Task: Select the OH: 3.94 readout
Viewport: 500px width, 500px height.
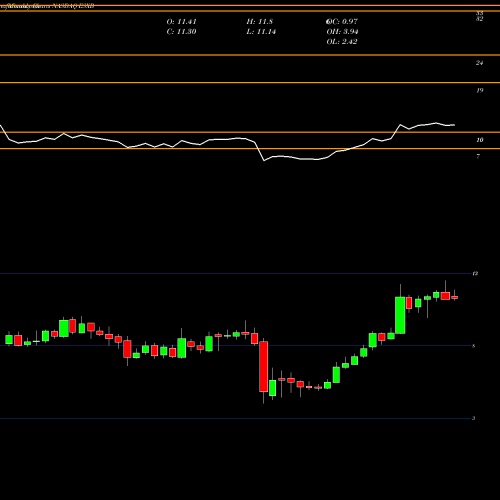Action: click(342, 32)
